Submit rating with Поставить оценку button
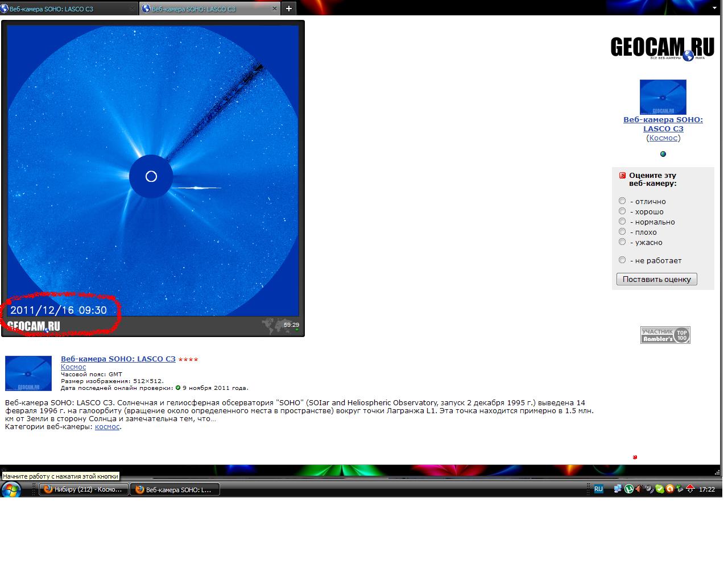 point(657,279)
